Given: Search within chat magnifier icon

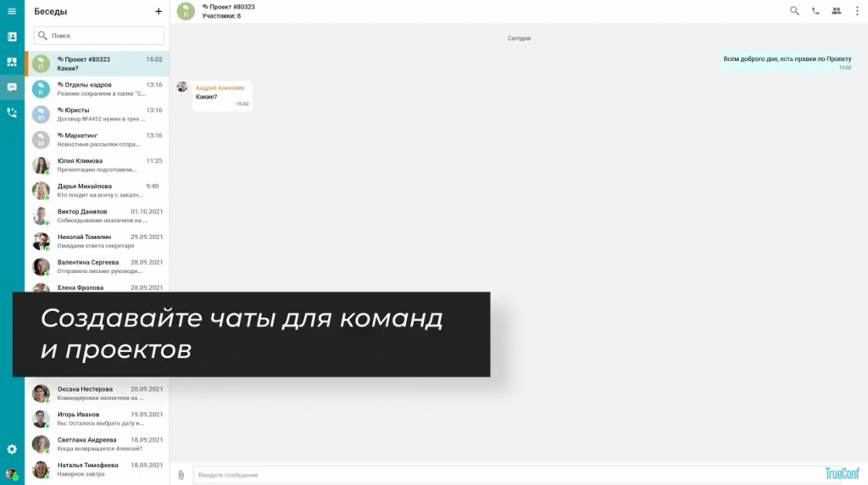Looking at the screenshot, I should 794,10.
